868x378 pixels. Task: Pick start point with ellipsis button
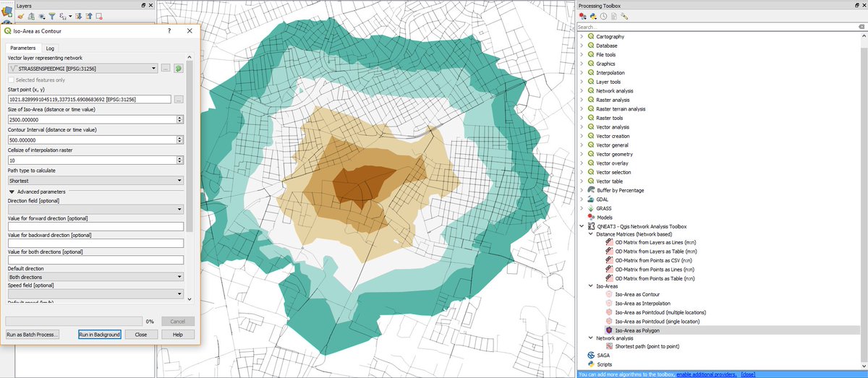179,99
